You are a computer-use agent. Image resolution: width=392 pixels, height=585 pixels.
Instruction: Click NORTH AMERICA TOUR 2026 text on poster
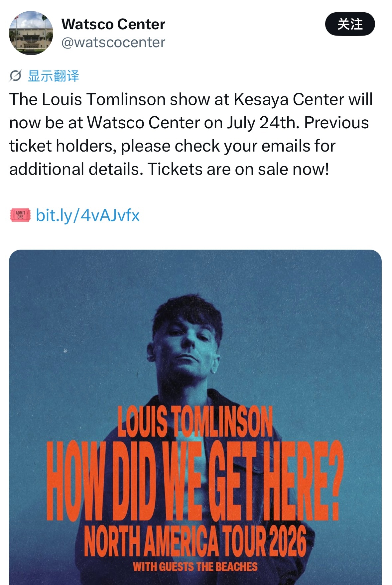195,541
